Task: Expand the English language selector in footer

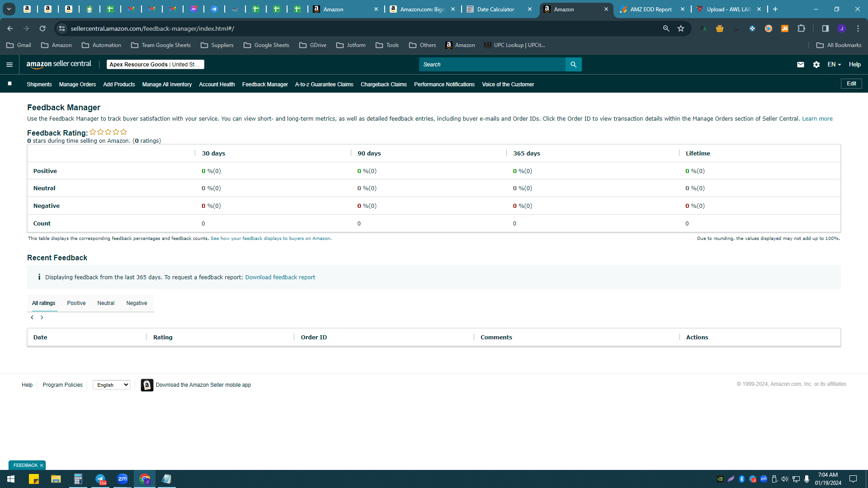Action: 112,385
